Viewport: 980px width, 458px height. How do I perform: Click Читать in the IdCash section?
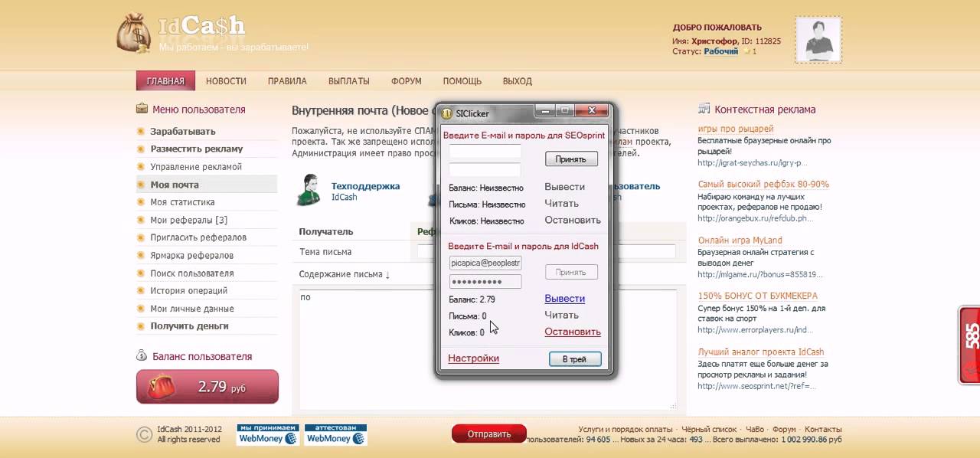561,315
